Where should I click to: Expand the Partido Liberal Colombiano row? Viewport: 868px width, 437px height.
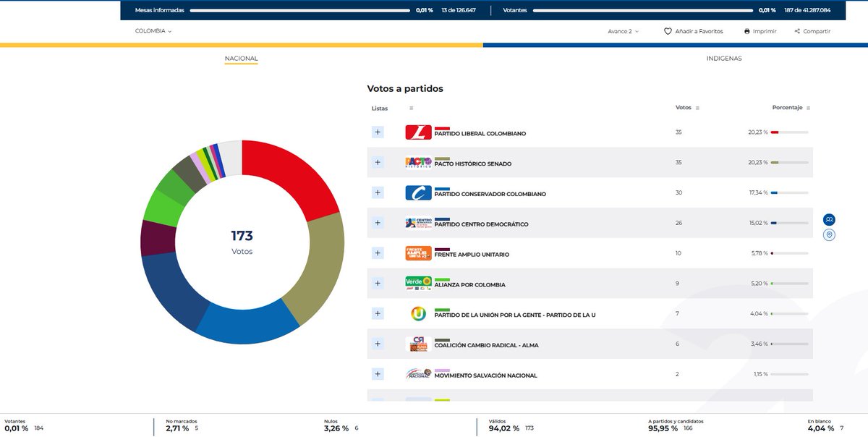click(x=378, y=132)
